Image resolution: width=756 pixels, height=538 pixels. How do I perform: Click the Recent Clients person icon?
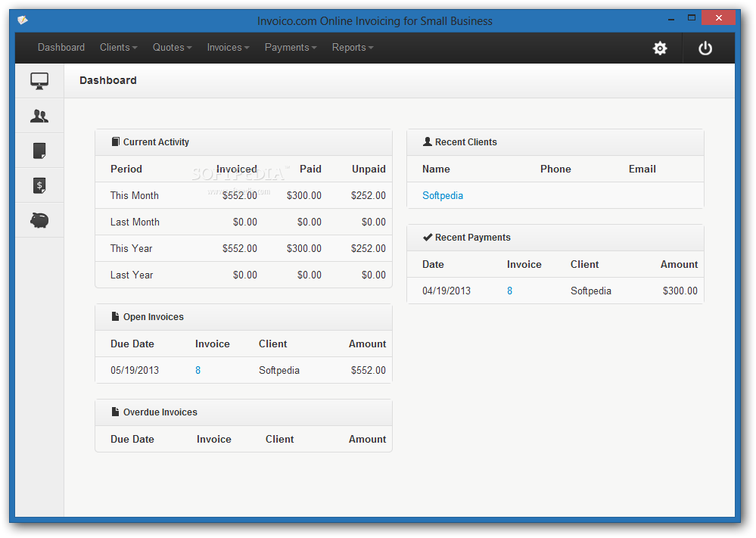pos(427,141)
